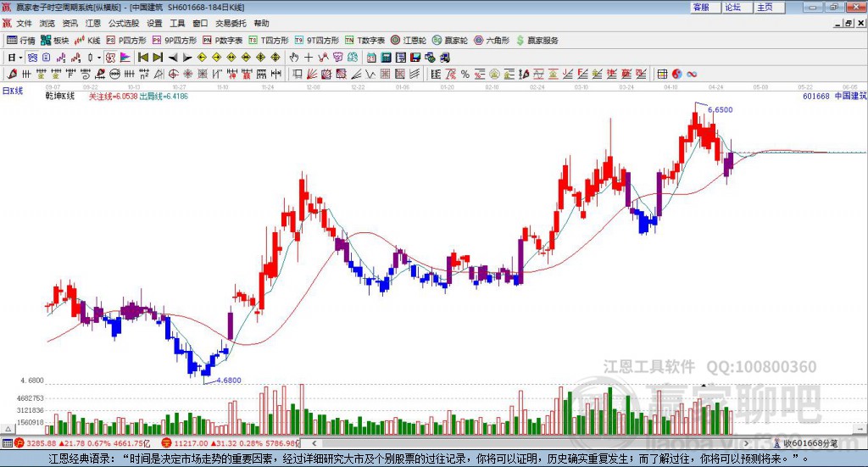The image size is (868, 467).
Task: Open the 江恩 menu
Action: (x=93, y=23)
